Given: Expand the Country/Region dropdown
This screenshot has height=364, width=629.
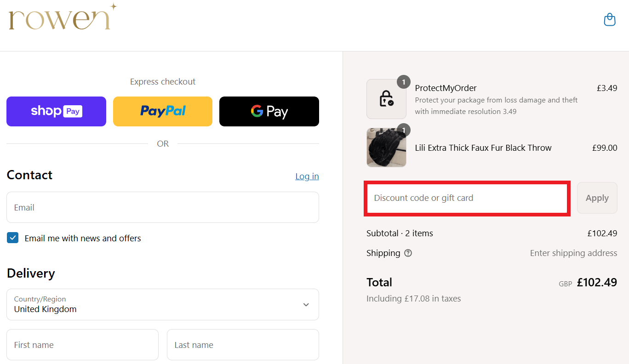Looking at the screenshot, I should pyautogui.click(x=163, y=304).
